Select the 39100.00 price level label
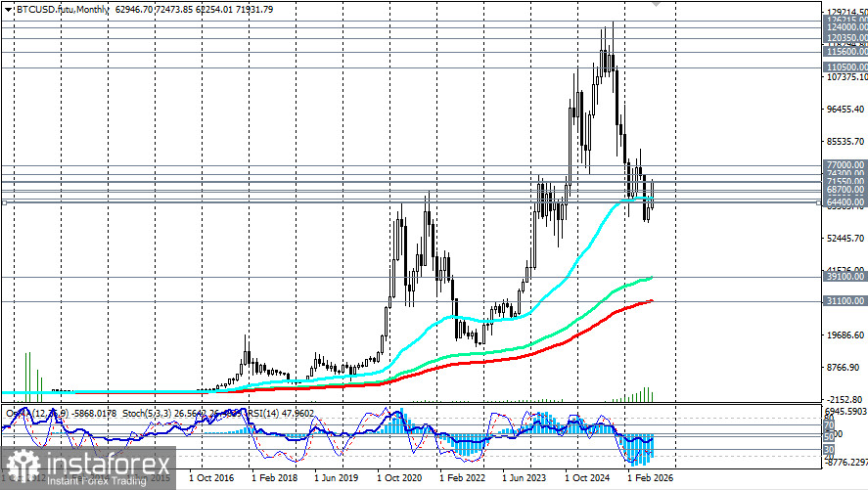Viewport: 868px width, 490px height. [x=845, y=276]
